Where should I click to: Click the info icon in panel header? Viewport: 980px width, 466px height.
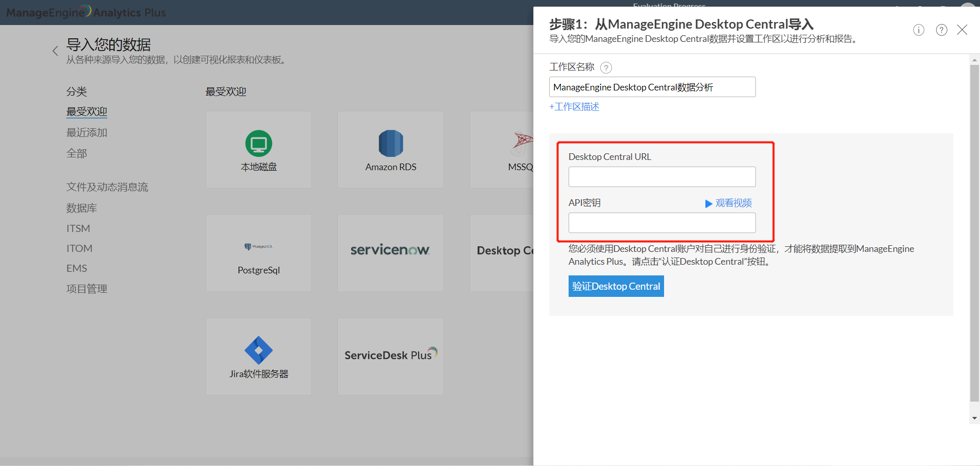click(918, 30)
